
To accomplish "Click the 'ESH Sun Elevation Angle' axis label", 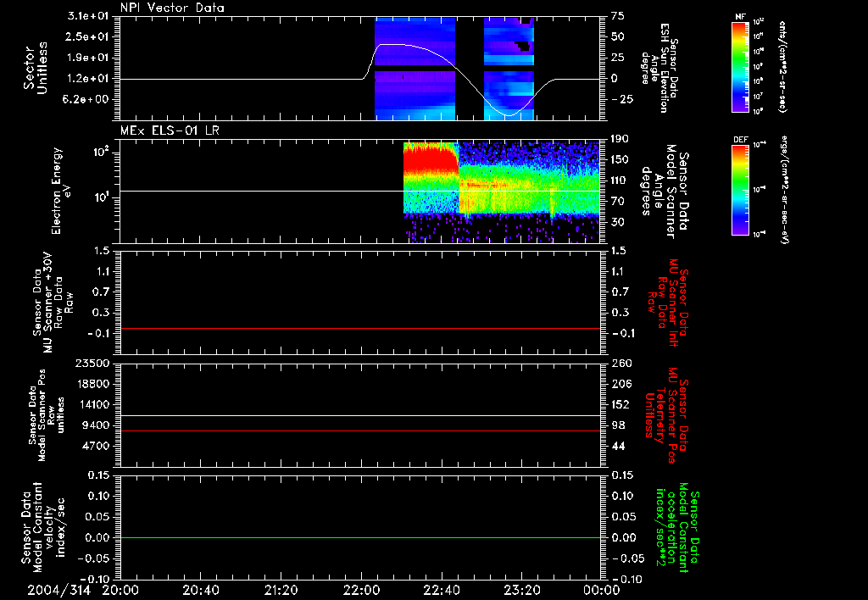I will click(x=661, y=68).
